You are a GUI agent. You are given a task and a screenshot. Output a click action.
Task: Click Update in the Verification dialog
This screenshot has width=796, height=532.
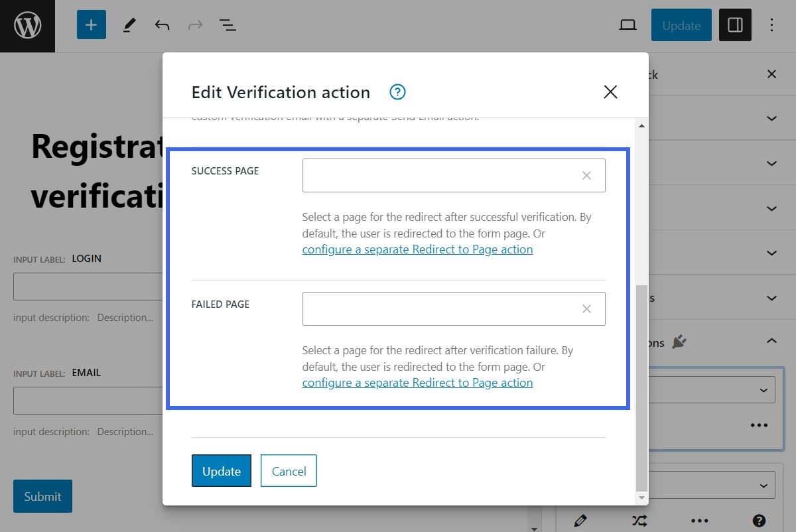(x=221, y=471)
